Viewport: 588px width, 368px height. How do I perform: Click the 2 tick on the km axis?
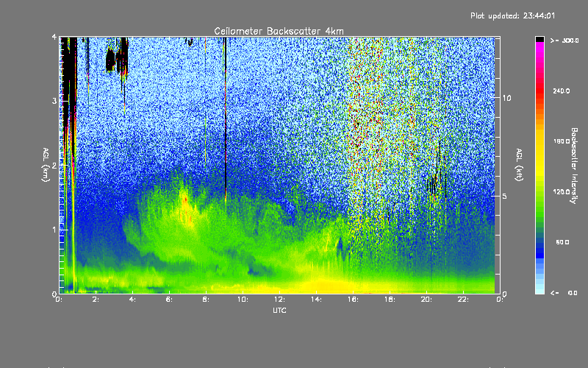(54, 165)
